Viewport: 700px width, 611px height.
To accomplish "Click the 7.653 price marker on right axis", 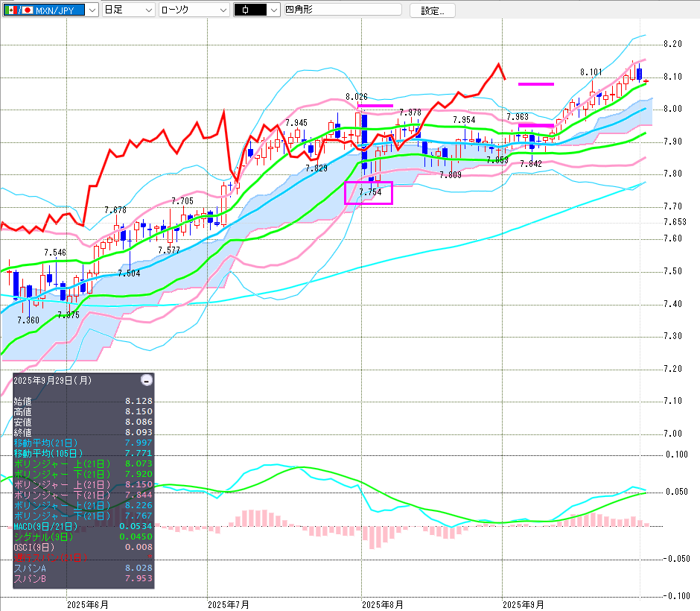I will [674, 222].
